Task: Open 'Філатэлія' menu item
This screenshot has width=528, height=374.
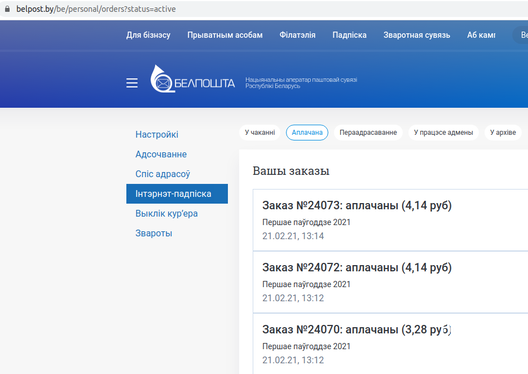Action: point(297,35)
